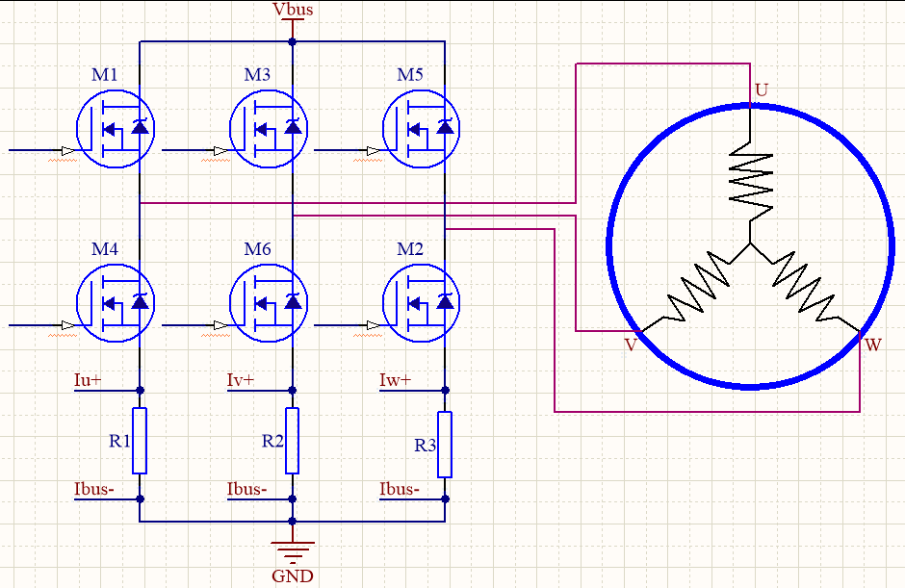The image size is (905, 588).
Task: Select resistor R3 body
Action: coord(445,445)
